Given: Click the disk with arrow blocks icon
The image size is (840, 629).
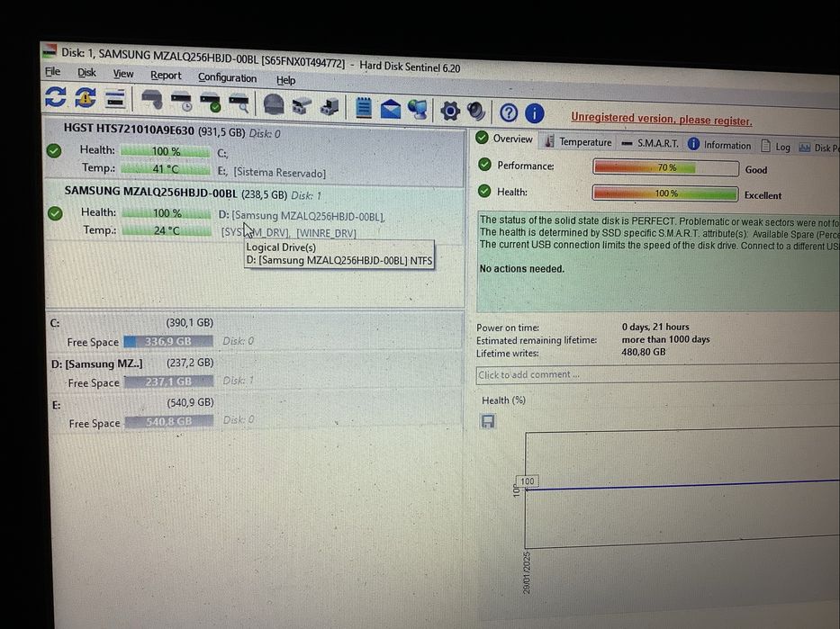Looking at the screenshot, I should 330,106.
